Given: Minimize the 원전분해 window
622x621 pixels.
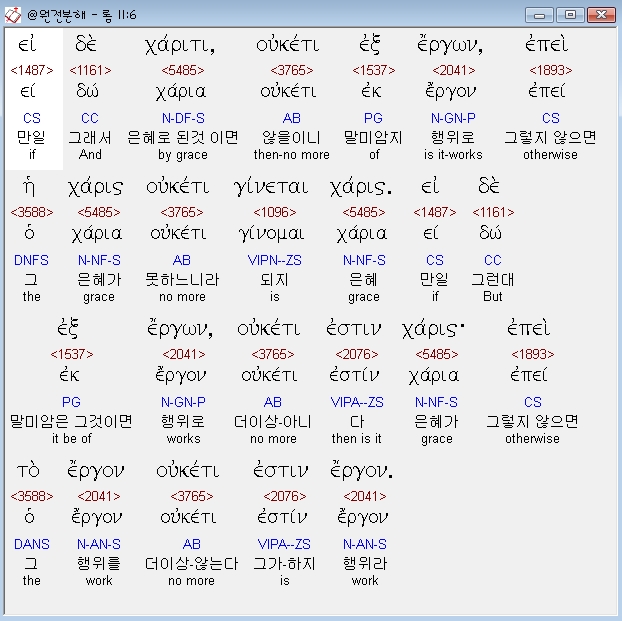Looking at the screenshot, I should (539, 15).
